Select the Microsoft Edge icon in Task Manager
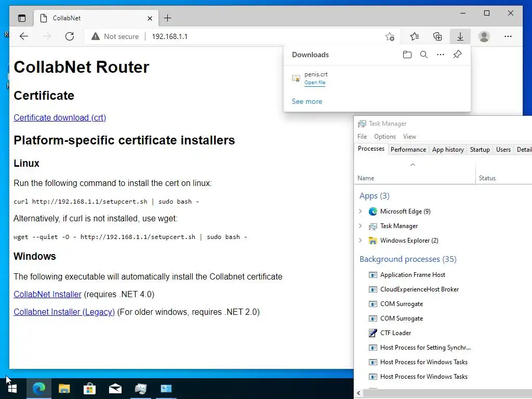Image resolution: width=532 pixels, height=399 pixels. tap(373, 211)
